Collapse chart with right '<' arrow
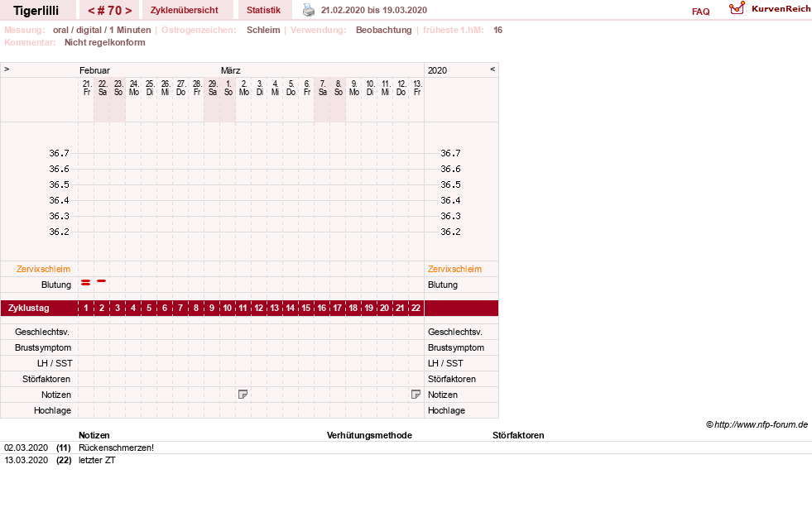 492,69
